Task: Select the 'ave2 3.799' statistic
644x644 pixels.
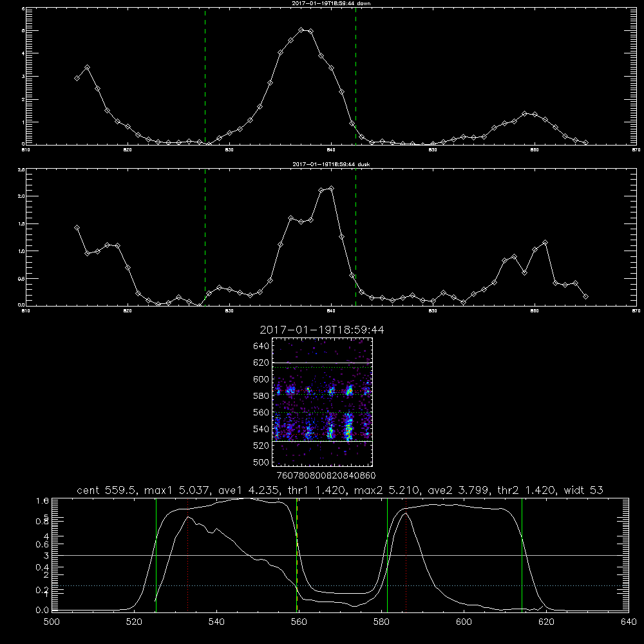Action: (459, 490)
